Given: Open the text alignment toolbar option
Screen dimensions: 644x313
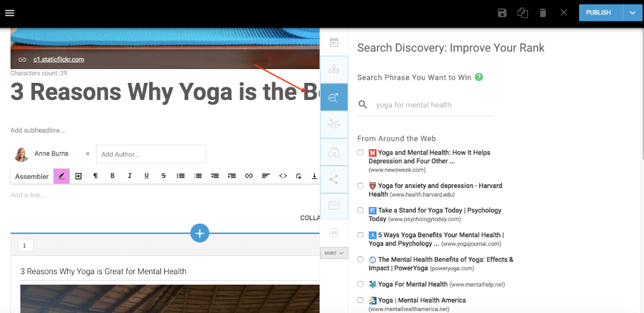Looking at the screenshot, I should [266, 176].
